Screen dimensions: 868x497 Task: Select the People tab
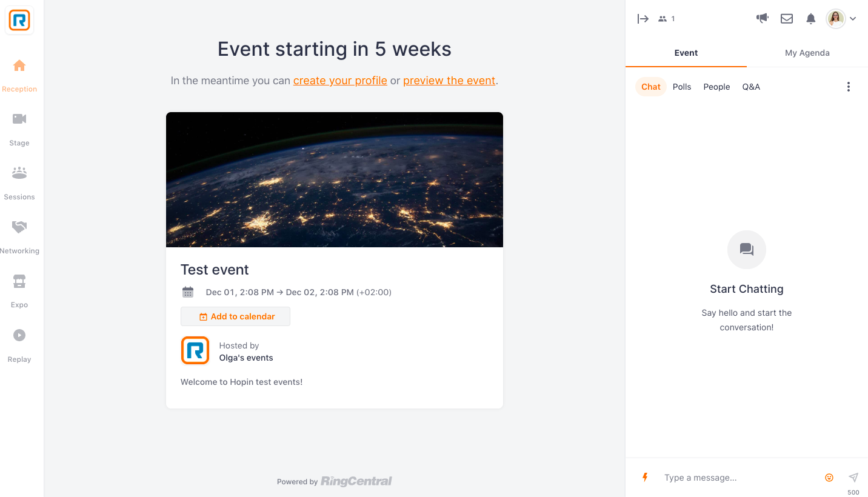click(x=716, y=87)
